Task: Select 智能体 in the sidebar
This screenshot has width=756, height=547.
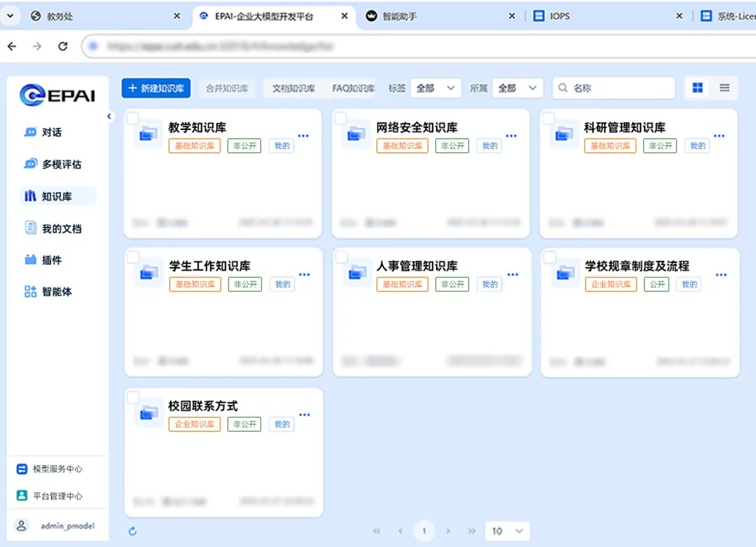Action: (51, 291)
